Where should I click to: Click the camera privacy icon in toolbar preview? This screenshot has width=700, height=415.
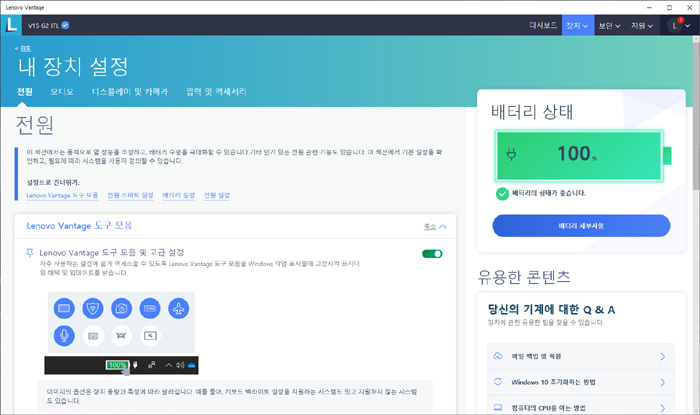point(121,308)
